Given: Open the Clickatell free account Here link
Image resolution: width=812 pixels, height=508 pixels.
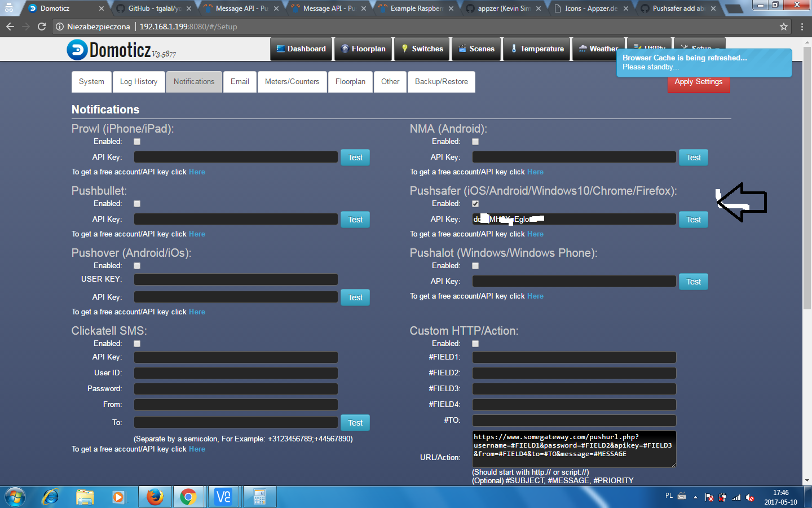Looking at the screenshot, I should (197, 449).
